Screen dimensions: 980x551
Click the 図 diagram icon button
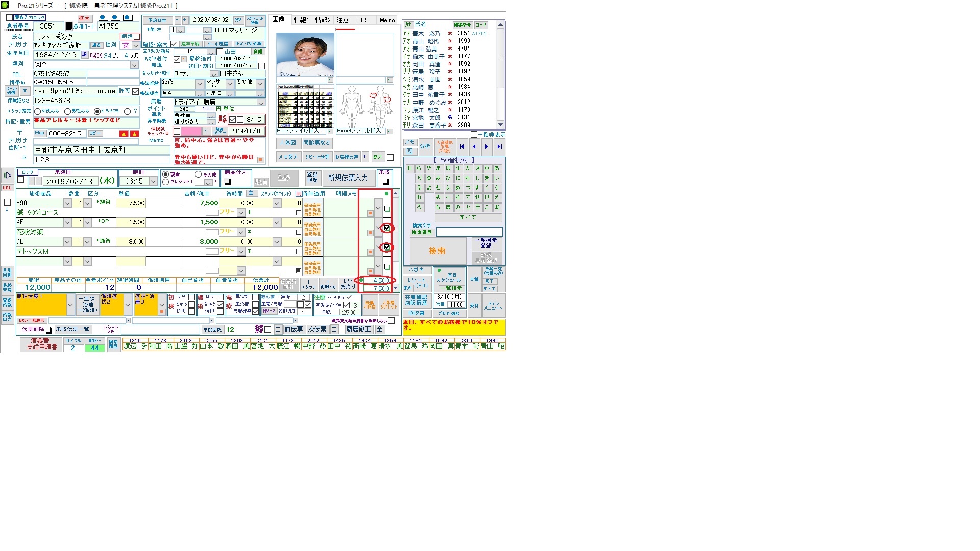[x=410, y=152]
